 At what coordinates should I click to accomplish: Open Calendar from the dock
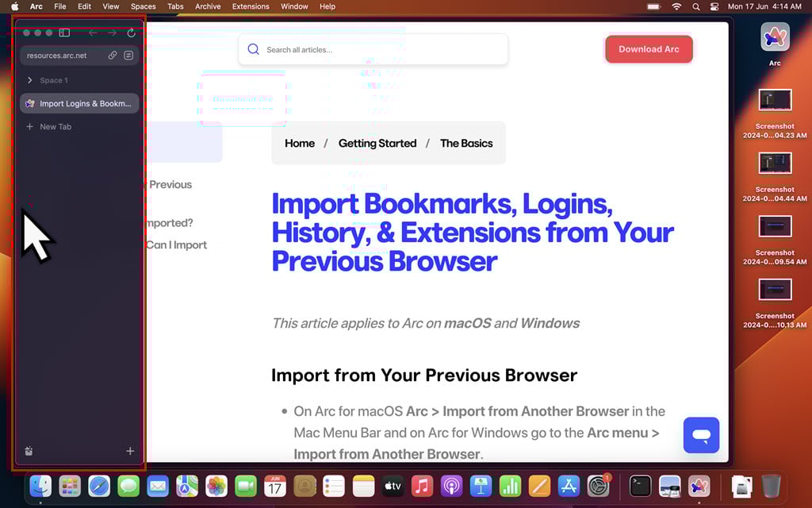[x=275, y=487]
